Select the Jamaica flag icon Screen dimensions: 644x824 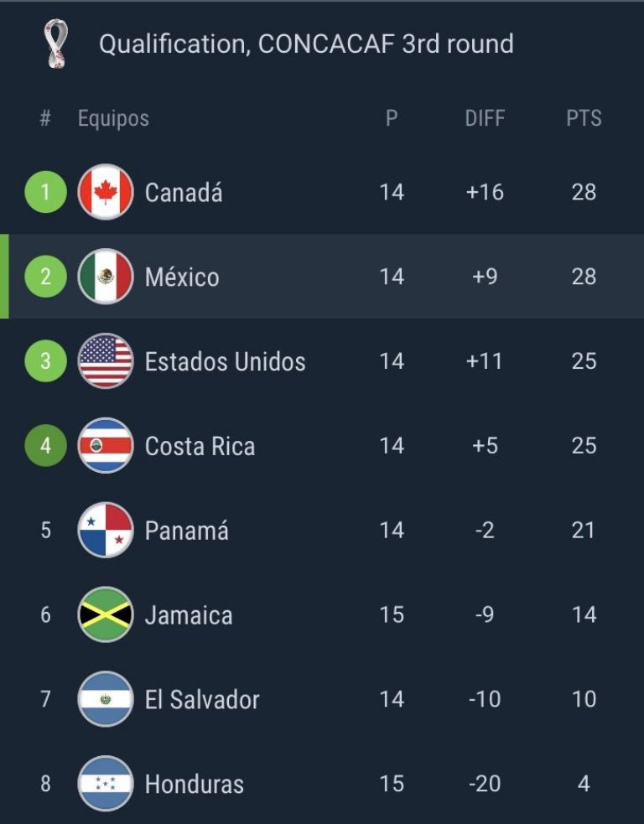click(x=106, y=614)
